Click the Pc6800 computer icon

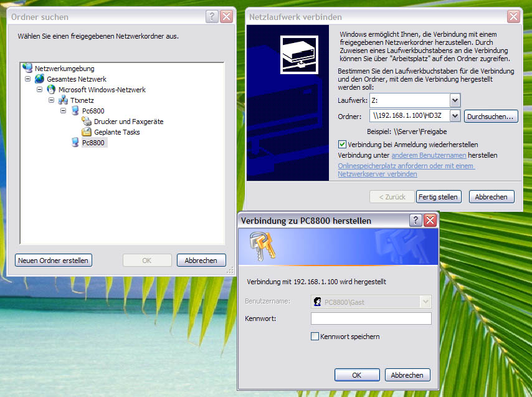(x=75, y=110)
